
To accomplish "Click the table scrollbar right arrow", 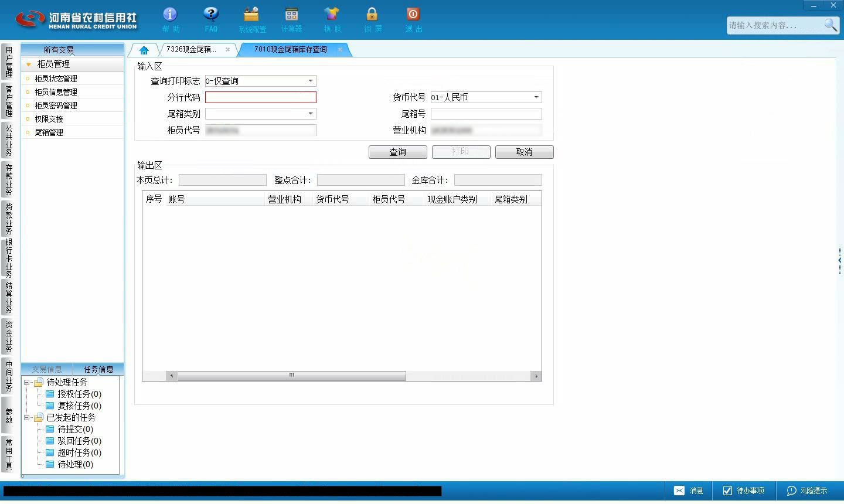I will pyautogui.click(x=536, y=376).
